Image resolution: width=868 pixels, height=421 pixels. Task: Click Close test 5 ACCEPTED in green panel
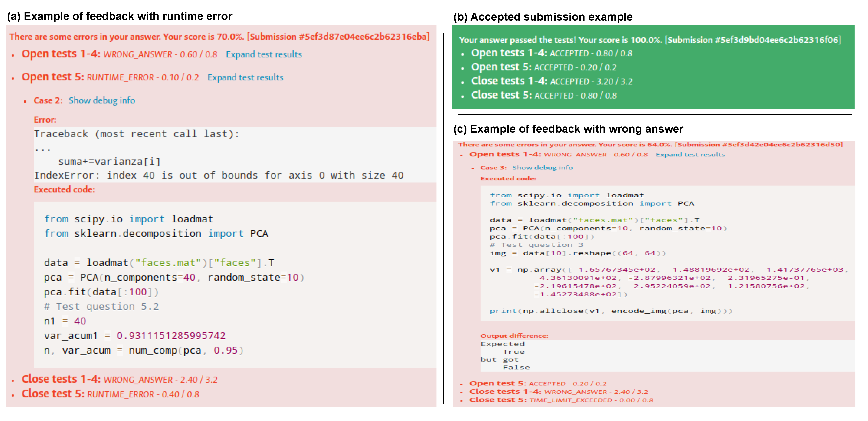coord(501,95)
